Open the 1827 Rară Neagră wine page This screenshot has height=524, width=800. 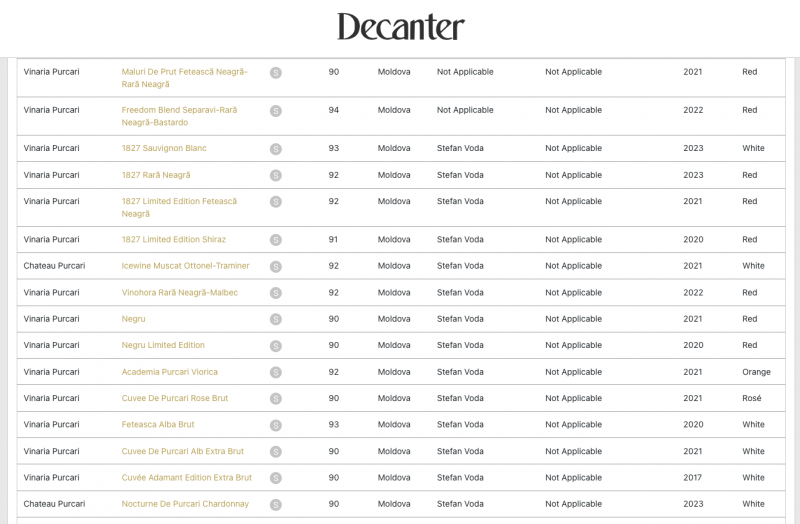(x=156, y=175)
